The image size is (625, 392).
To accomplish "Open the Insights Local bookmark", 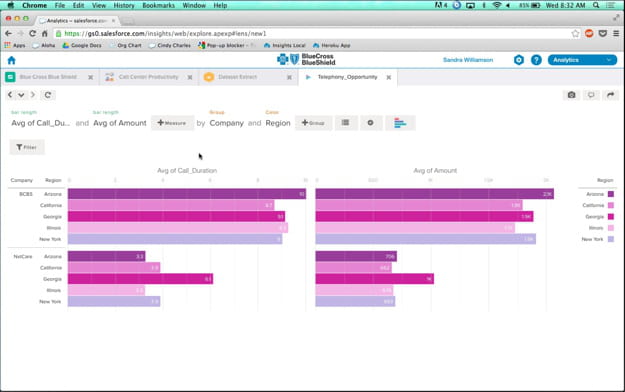I will click(x=285, y=45).
